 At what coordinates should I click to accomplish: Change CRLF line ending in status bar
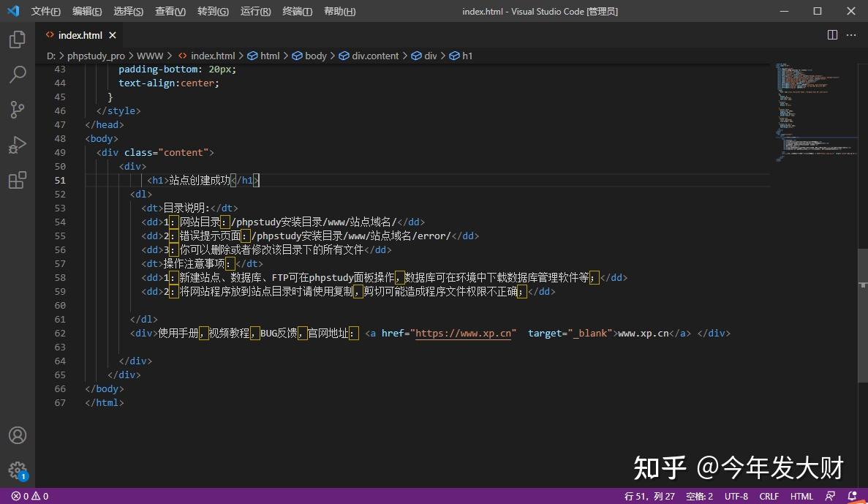[769, 495]
